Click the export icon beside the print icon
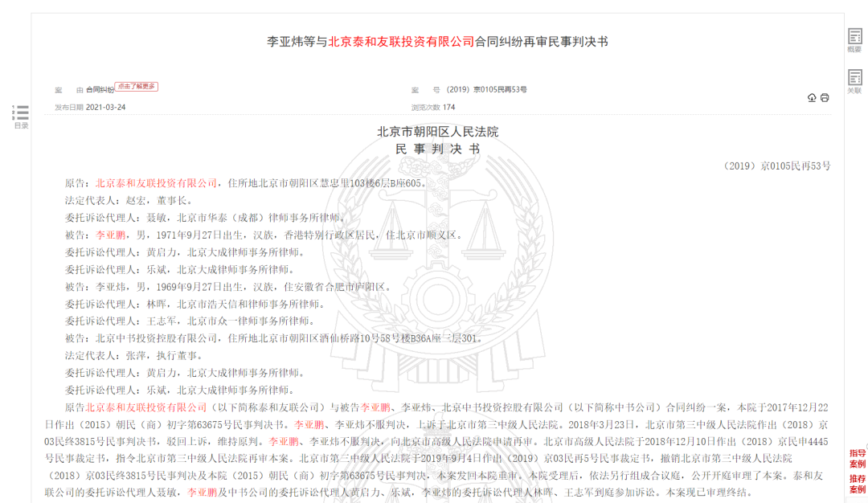The image size is (868, 503). [x=811, y=96]
